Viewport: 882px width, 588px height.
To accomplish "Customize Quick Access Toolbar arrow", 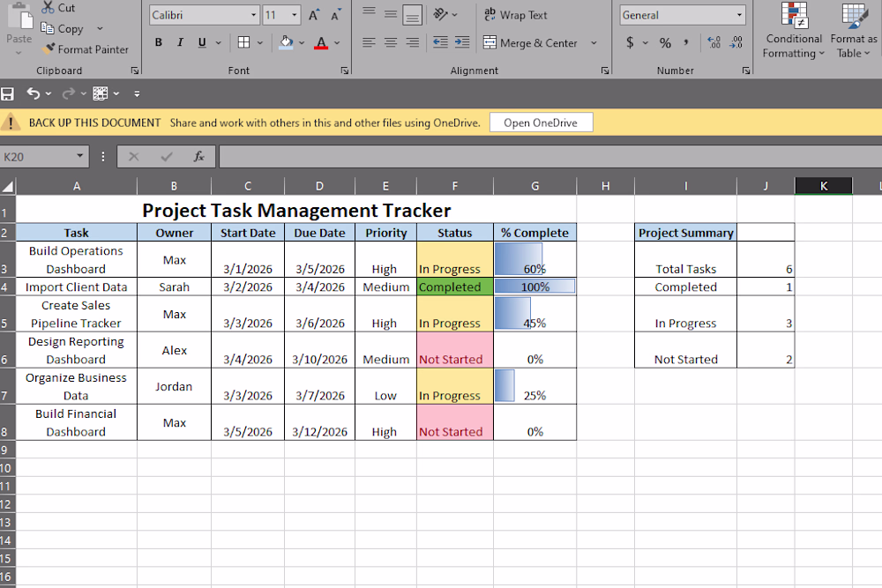I will [137, 93].
